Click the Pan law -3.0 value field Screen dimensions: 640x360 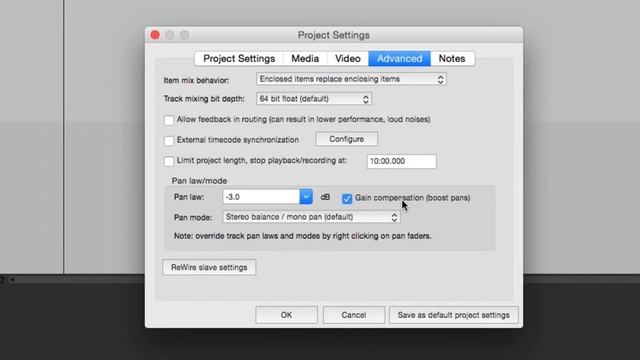261,197
